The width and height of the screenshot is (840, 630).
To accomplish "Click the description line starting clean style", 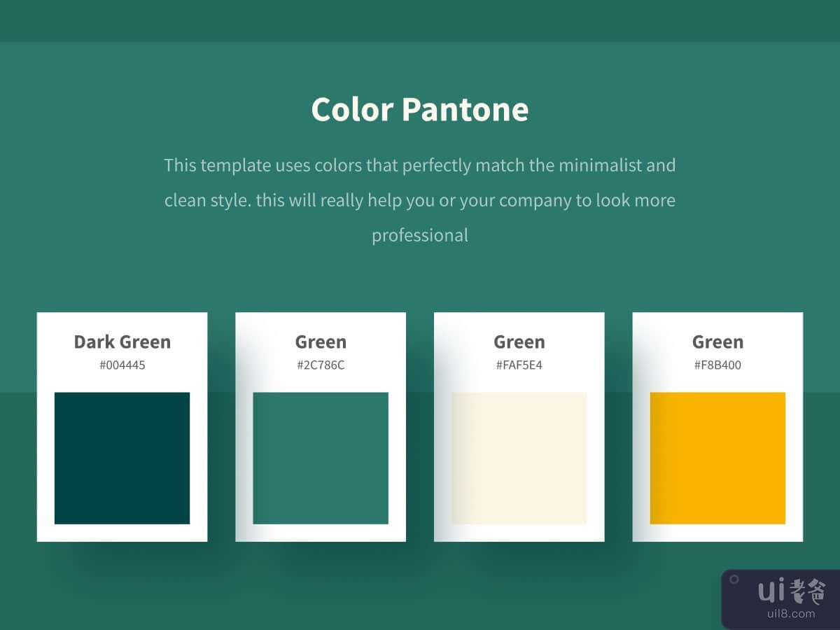I will (x=419, y=200).
